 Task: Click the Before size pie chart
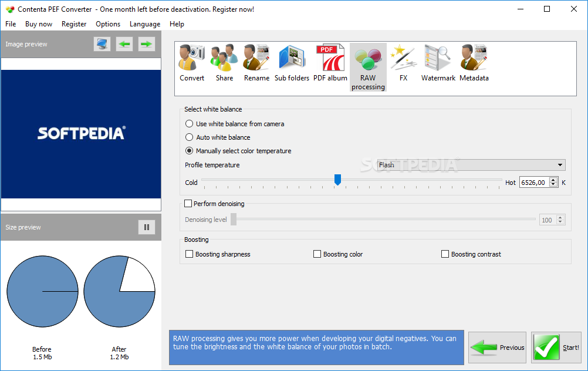[x=42, y=292]
